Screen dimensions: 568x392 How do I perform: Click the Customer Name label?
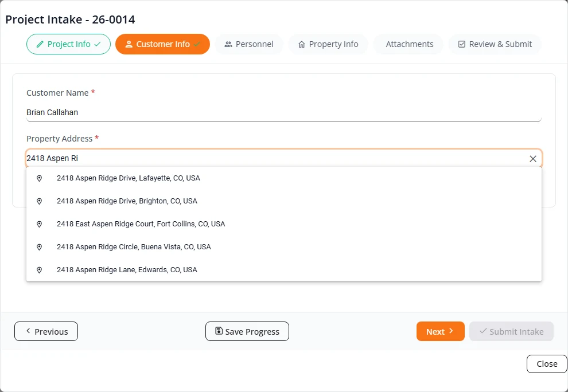click(57, 93)
